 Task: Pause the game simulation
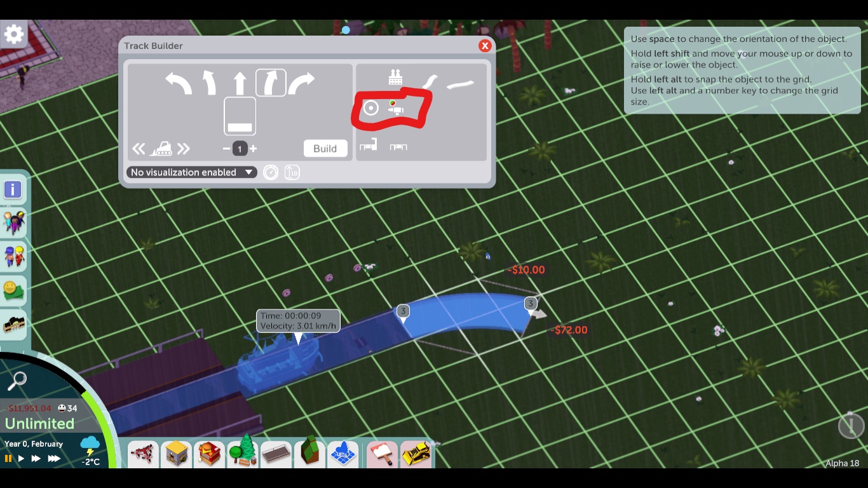point(8,458)
